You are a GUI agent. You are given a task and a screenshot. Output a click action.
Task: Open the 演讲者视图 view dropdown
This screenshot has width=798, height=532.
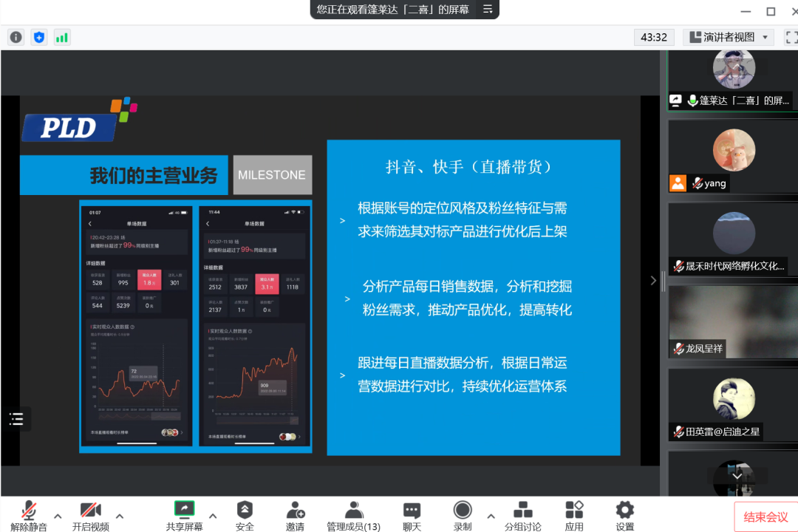click(729, 37)
